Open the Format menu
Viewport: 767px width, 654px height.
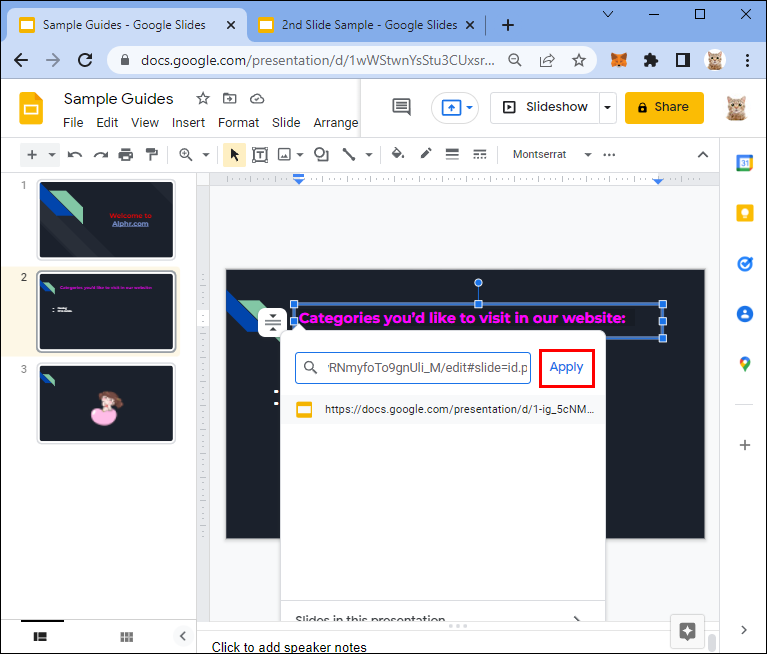pyautogui.click(x=238, y=122)
